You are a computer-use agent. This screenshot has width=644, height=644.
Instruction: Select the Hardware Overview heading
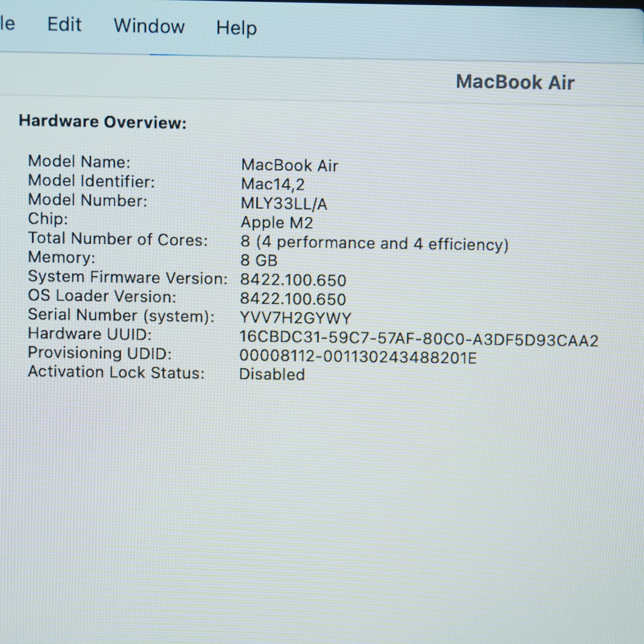point(103,122)
